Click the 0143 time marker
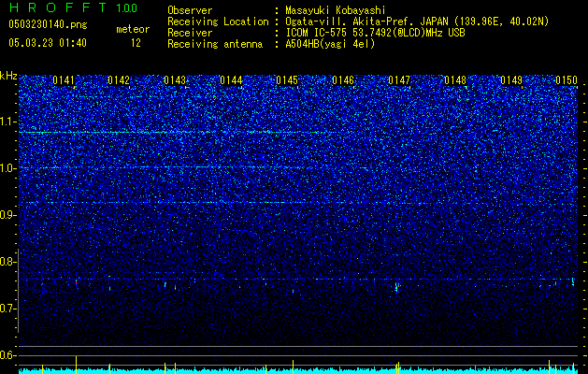Screen dimensions: 588x374 point(175,80)
